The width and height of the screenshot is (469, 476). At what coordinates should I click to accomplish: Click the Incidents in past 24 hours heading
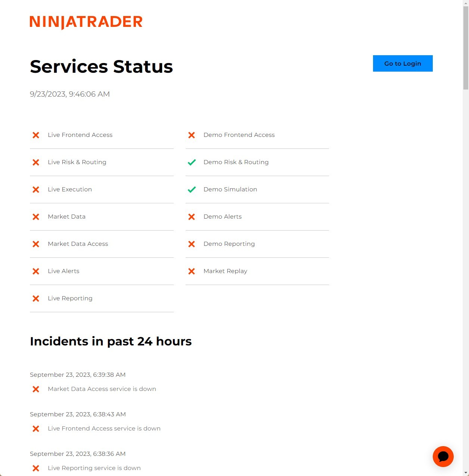point(111,341)
